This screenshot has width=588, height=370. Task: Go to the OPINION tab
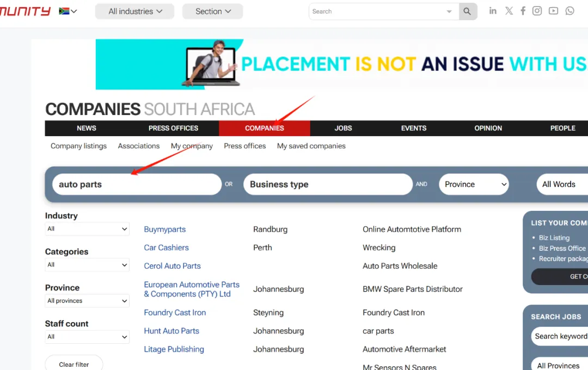point(488,129)
